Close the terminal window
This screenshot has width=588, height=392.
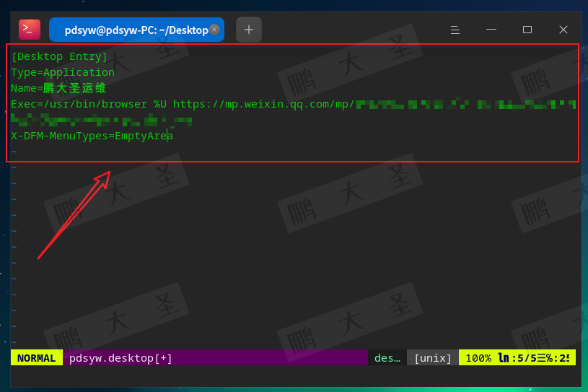563,30
